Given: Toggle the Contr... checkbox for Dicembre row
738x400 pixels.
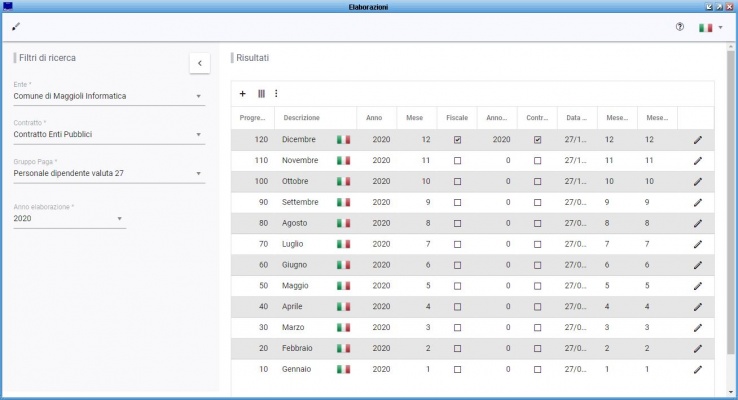Looking at the screenshot, I should pyautogui.click(x=537, y=140).
